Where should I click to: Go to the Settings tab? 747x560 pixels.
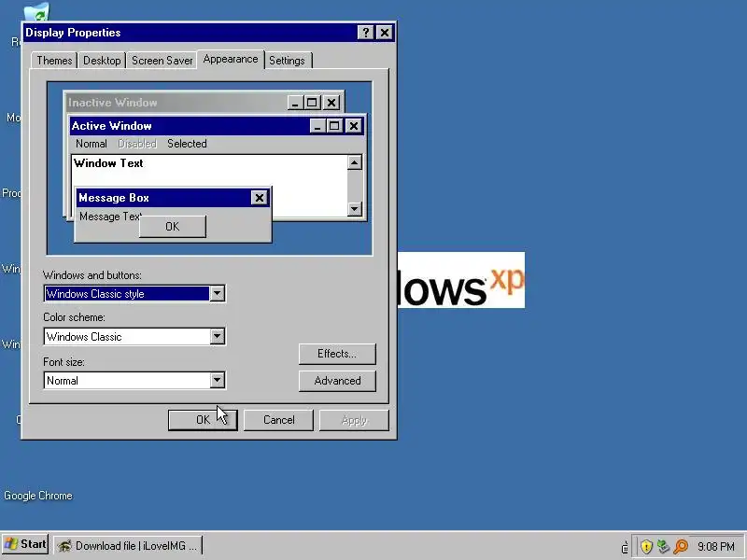click(x=287, y=61)
